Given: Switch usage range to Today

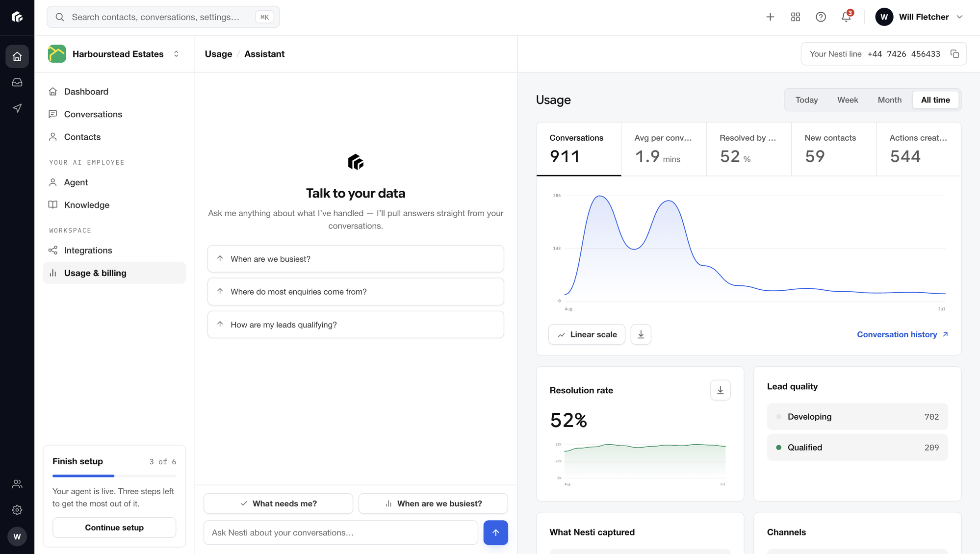Looking at the screenshot, I should pyautogui.click(x=806, y=100).
